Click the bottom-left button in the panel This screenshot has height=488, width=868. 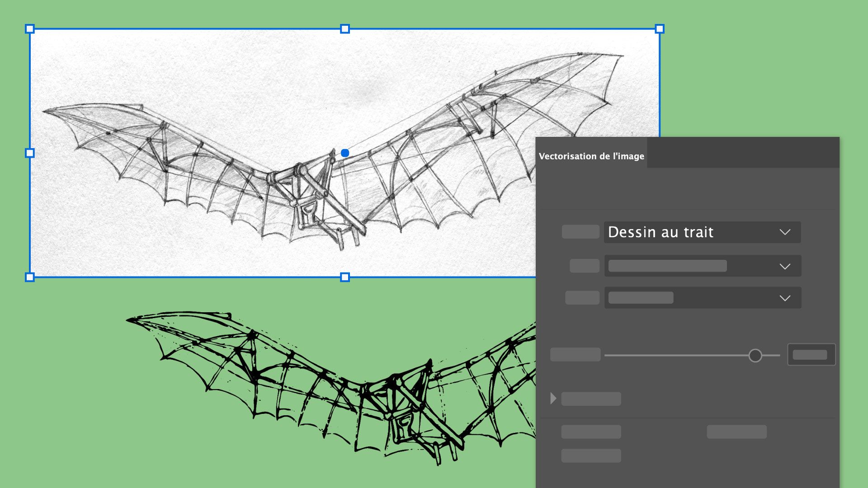point(590,432)
